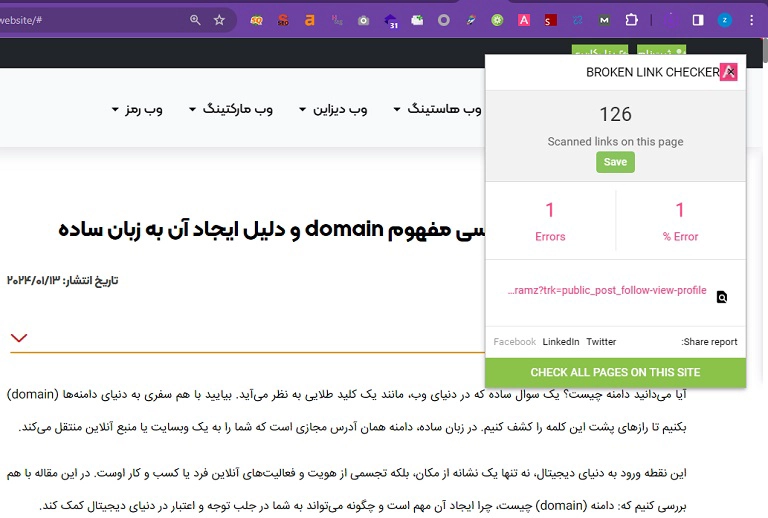Click the zoom magnifier icon in address bar
This screenshot has height=518, width=768.
click(195, 20)
